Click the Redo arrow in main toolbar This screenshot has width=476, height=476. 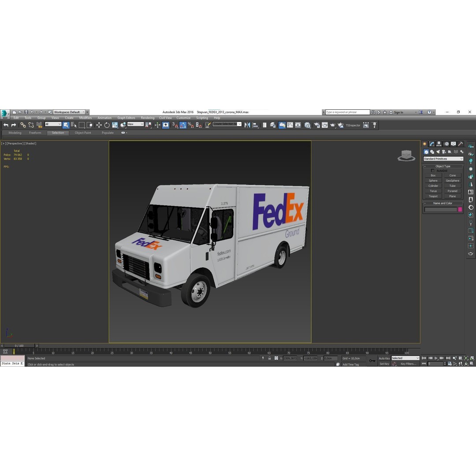(13, 125)
